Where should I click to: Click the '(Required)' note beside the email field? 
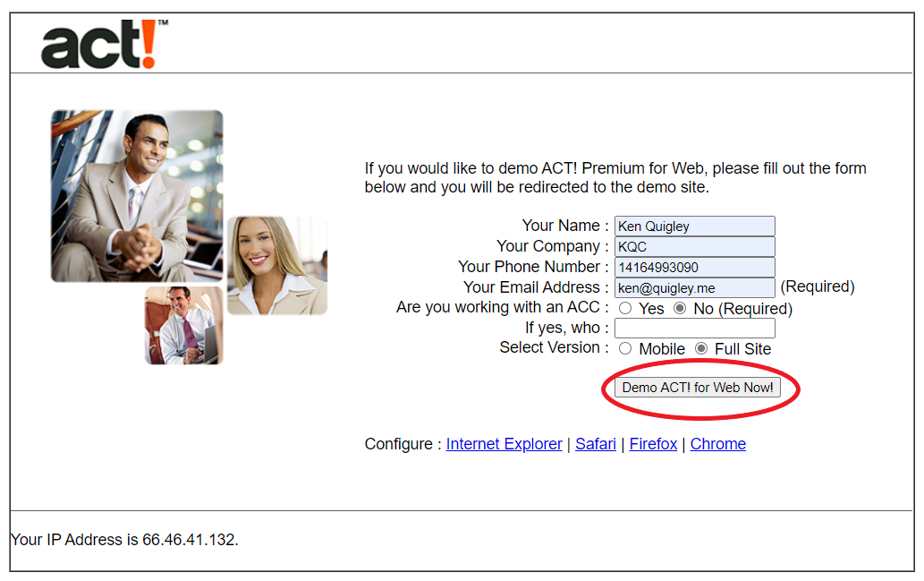point(818,286)
